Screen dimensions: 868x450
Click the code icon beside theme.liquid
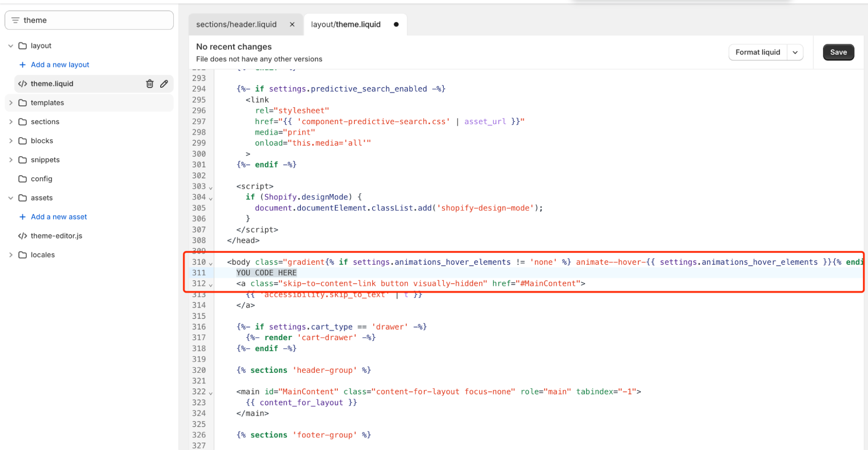tap(23, 84)
